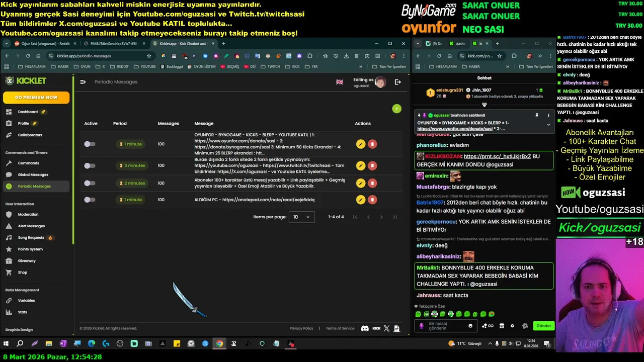
Task: Collapse the Kicklet sidebar with hamburger icon
Action: (83, 82)
